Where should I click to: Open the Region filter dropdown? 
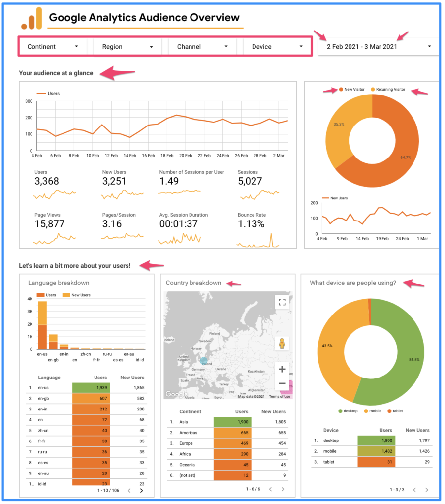(x=127, y=47)
